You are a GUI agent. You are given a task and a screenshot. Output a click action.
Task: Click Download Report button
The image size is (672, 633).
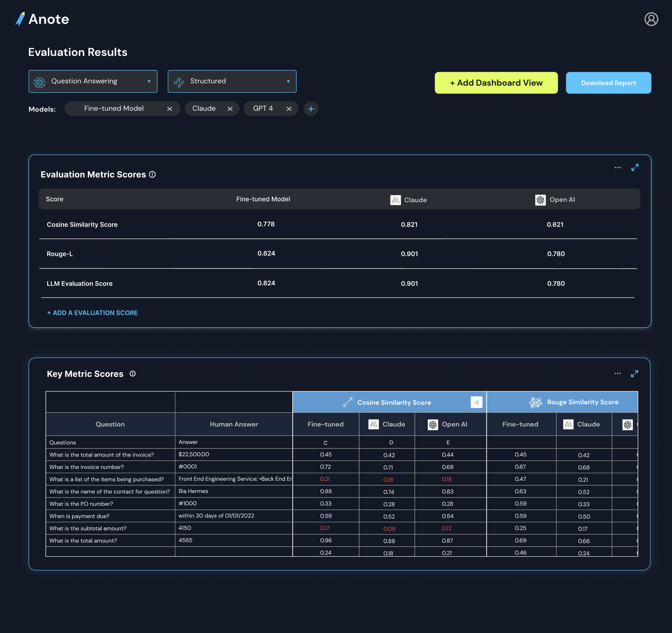(x=609, y=83)
